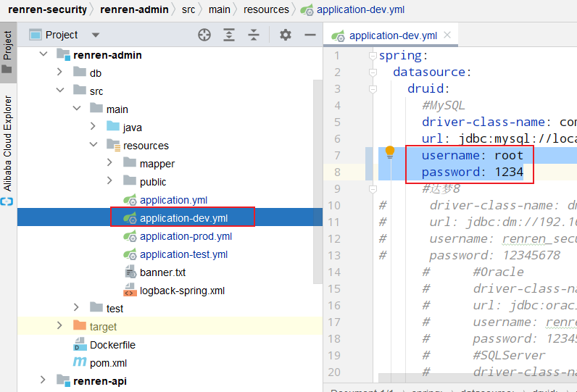Select the db folder icon

80,72
